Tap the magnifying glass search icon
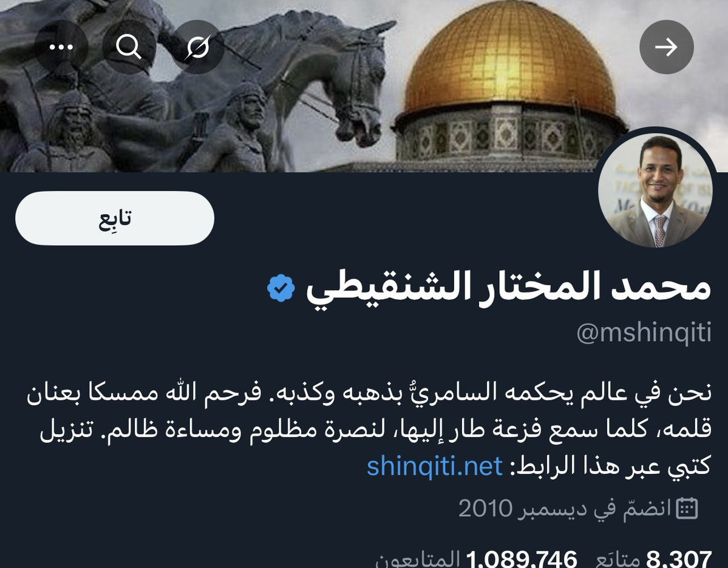Image resolution: width=728 pixels, height=568 pixels. point(129,47)
